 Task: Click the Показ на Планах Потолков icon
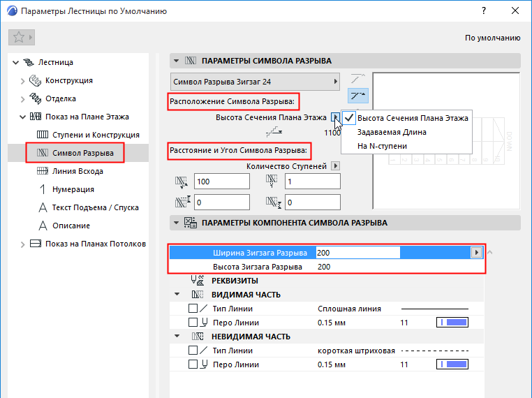coord(36,244)
